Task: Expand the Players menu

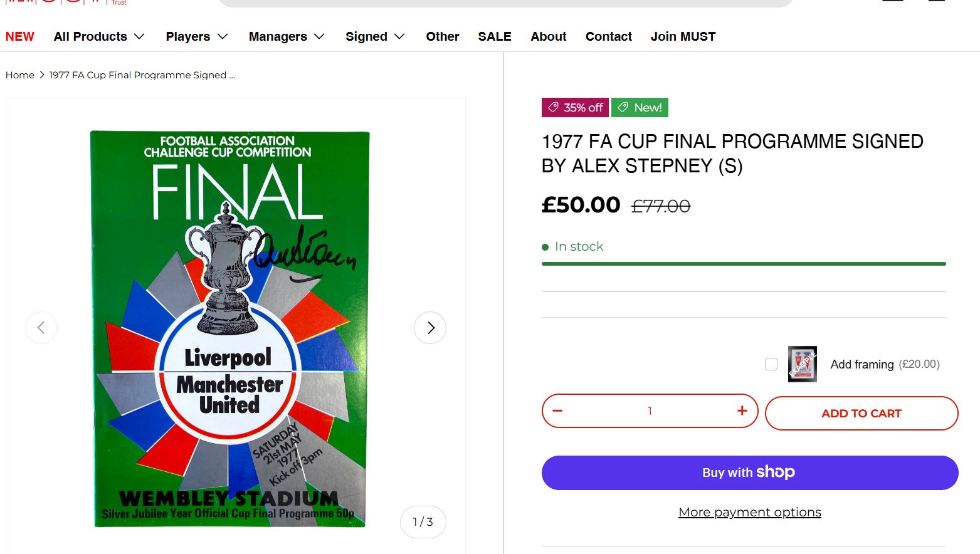Action: (x=196, y=36)
